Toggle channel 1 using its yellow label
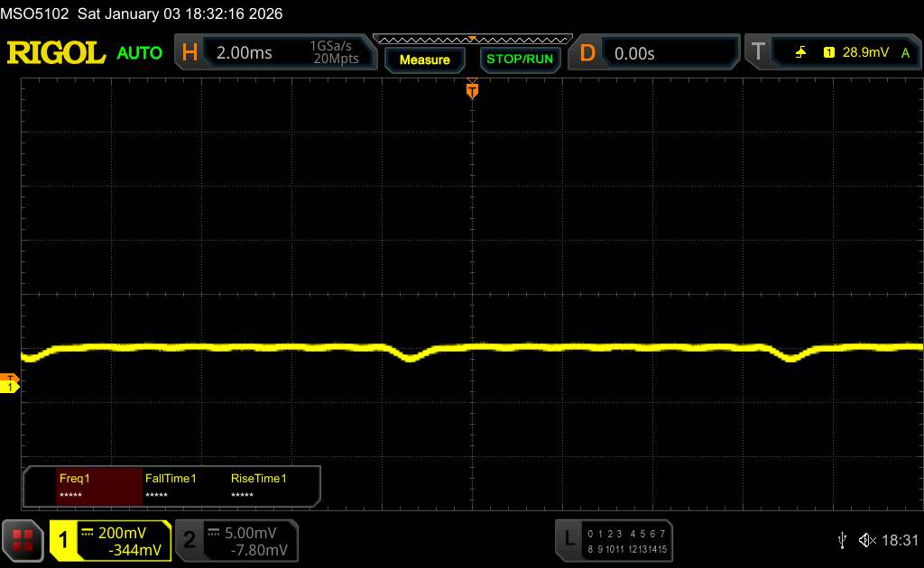 (x=64, y=541)
